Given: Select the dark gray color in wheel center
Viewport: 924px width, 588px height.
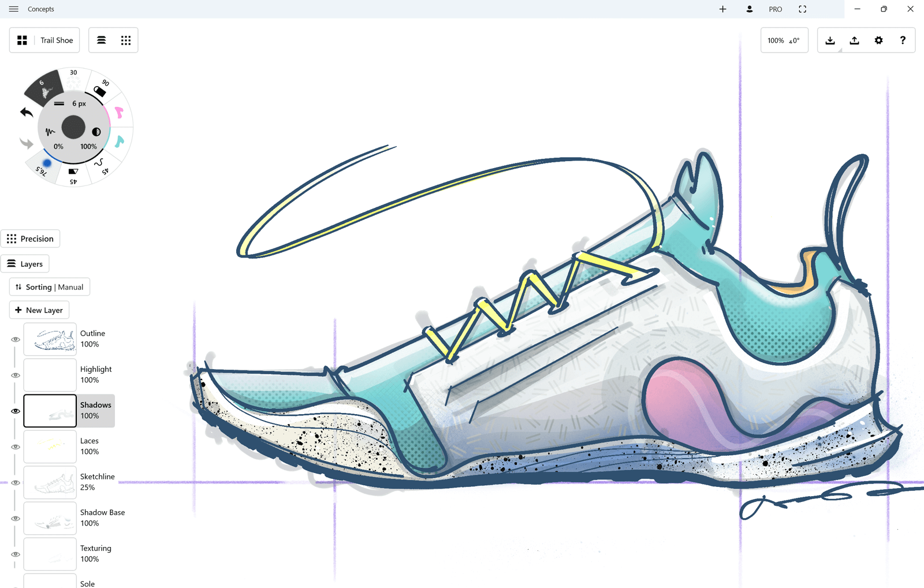Looking at the screenshot, I should 73,127.
